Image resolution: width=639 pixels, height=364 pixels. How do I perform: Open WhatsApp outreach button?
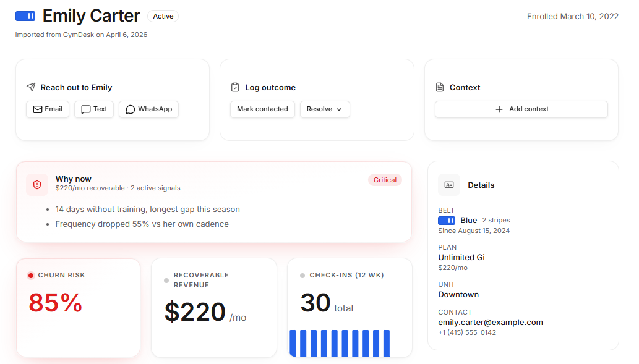148,109
